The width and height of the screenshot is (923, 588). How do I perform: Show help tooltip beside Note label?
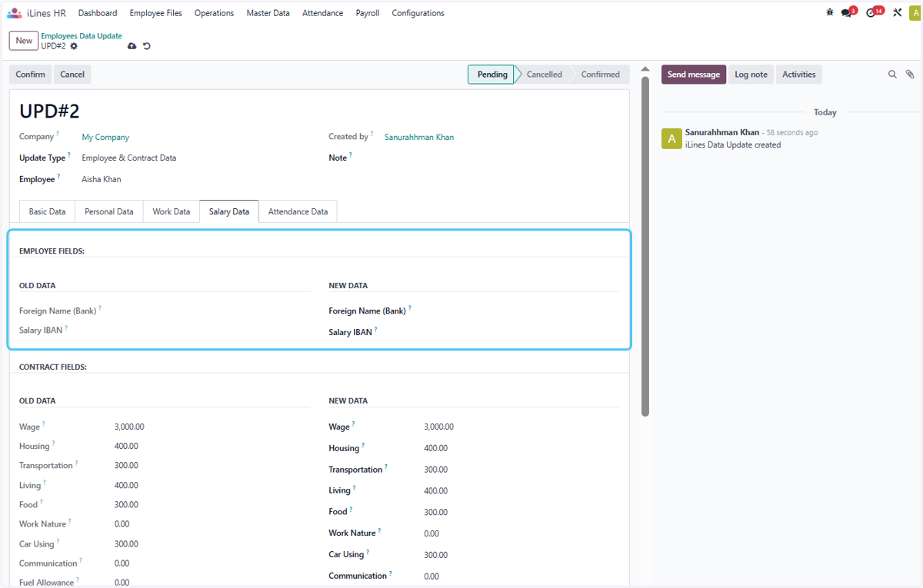tap(351, 154)
